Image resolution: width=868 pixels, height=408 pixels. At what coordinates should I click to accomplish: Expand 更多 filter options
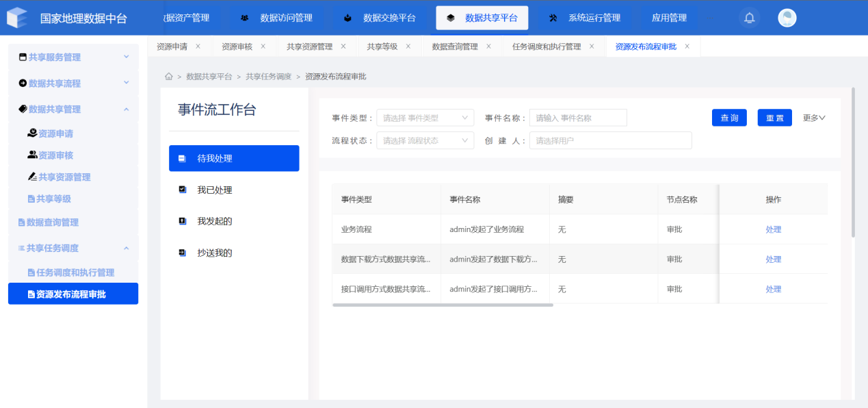coord(814,118)
